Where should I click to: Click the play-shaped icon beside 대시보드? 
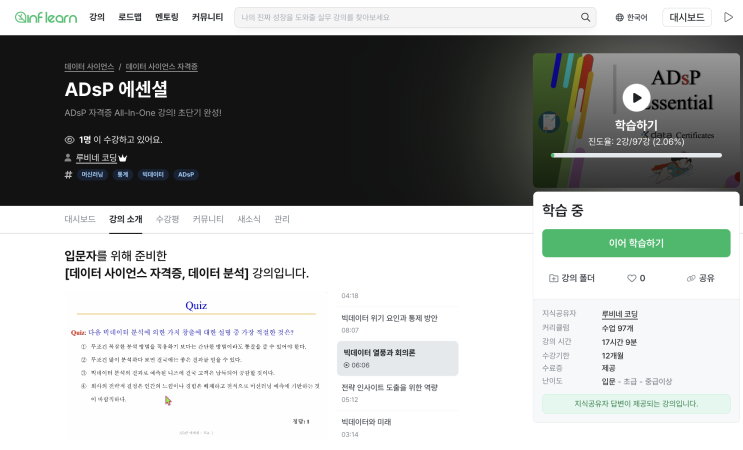tap(728, 18)
